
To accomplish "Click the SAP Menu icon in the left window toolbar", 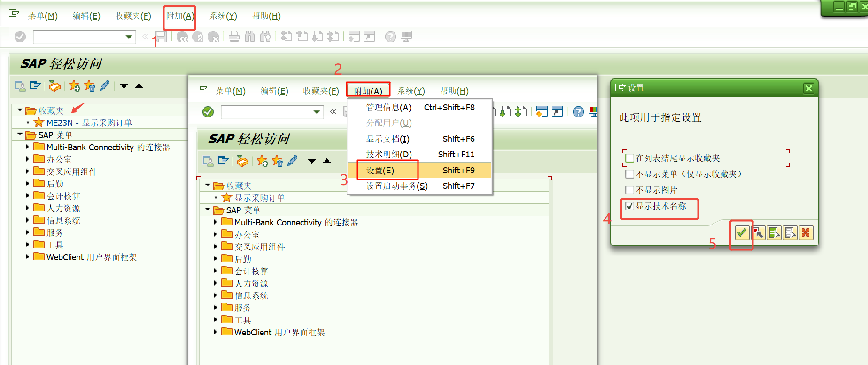I will tap(36, 86).
